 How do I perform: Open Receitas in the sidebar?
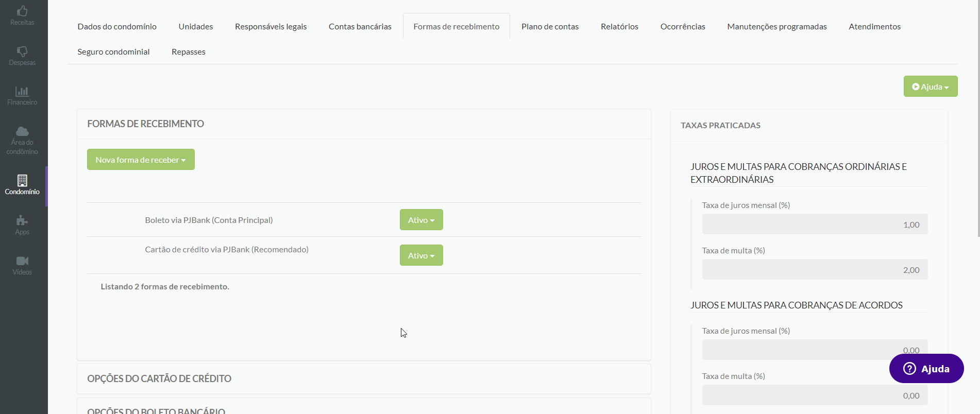[22, 15]
